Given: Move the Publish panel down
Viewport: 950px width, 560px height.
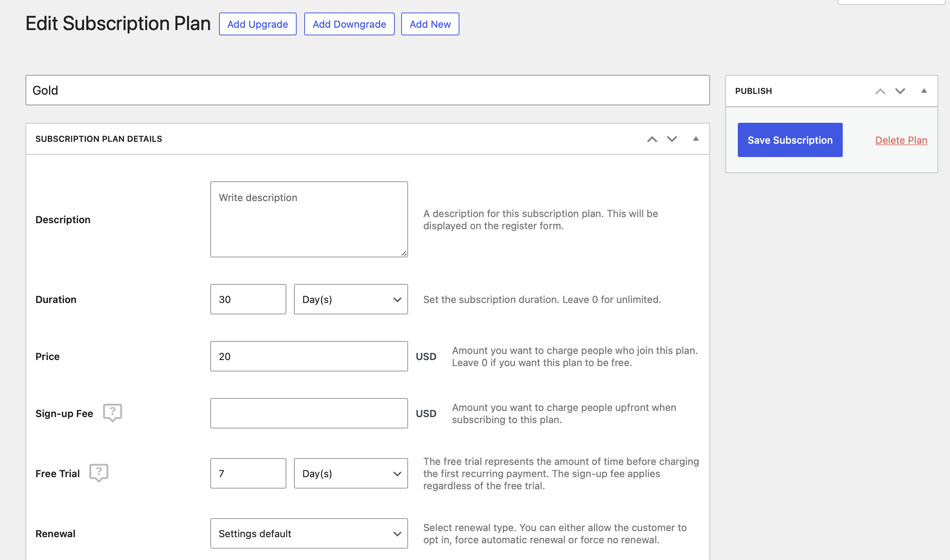Looking at the screenshot, I should pos(900,91).
